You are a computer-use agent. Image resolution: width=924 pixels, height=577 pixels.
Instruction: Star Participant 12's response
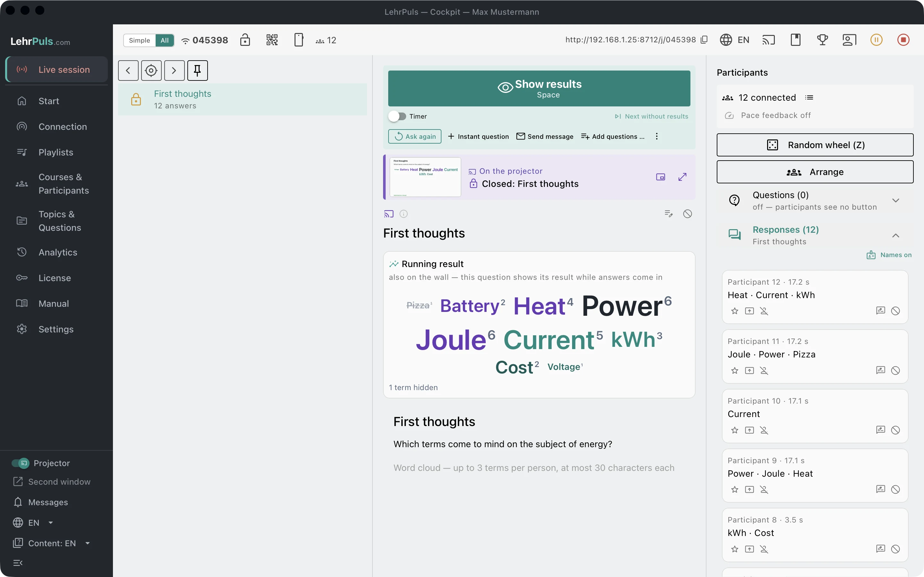[x=735, y=311]
